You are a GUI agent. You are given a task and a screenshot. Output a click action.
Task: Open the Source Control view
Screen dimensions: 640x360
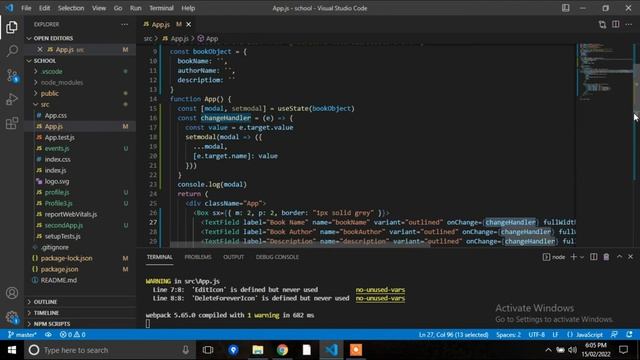(12, 75)
